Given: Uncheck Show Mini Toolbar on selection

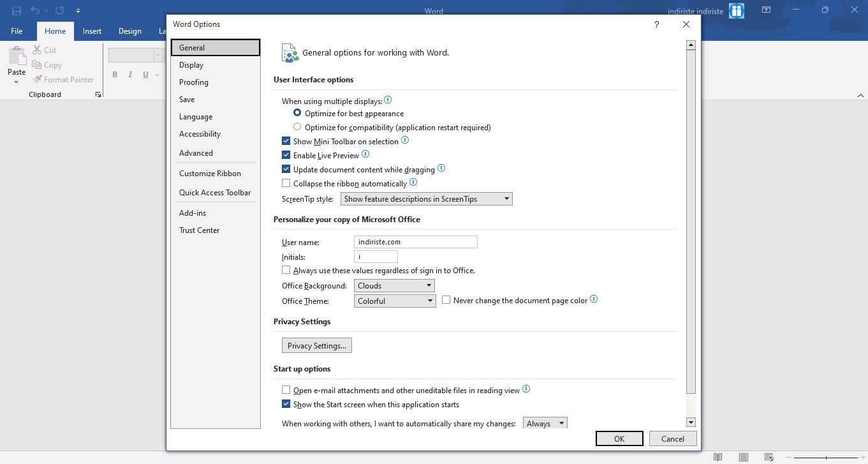Looking at the screenshot, I should click(286, 141).
